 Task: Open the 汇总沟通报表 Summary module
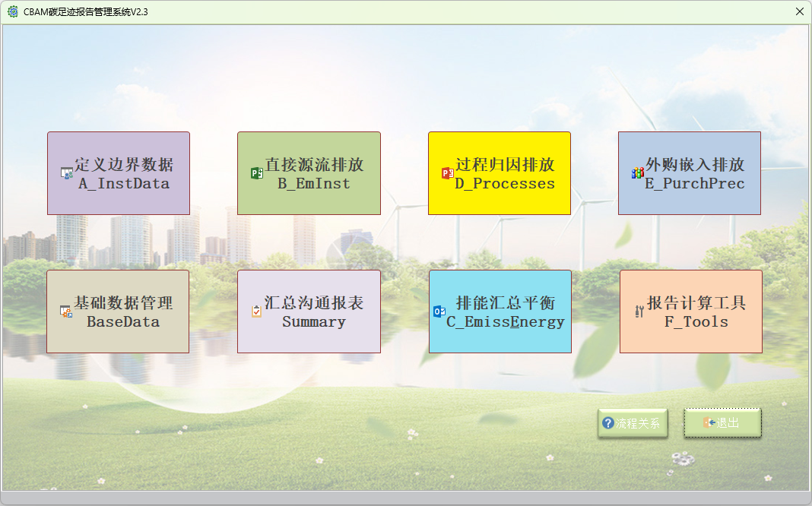309,312
